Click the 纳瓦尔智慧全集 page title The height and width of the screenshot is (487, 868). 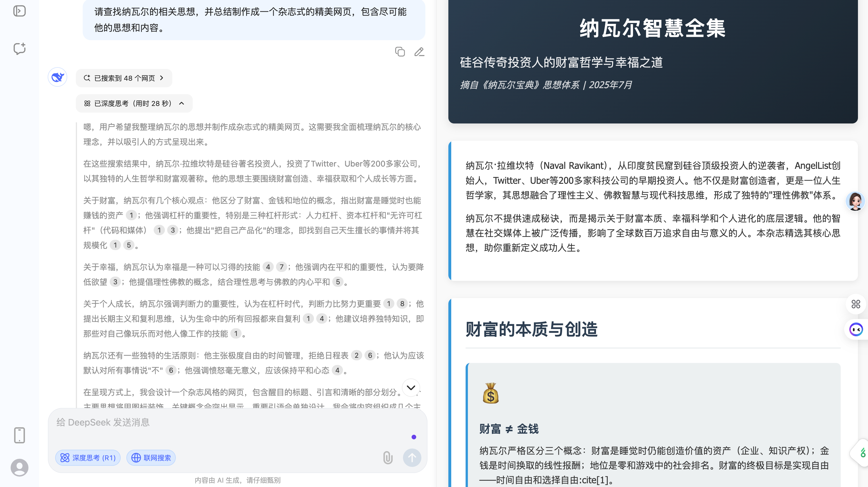[653, 28]
